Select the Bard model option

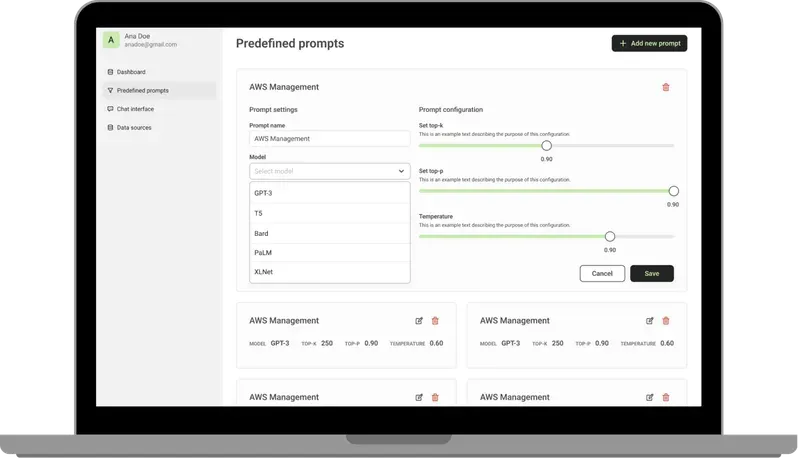(x=330, y=233)
